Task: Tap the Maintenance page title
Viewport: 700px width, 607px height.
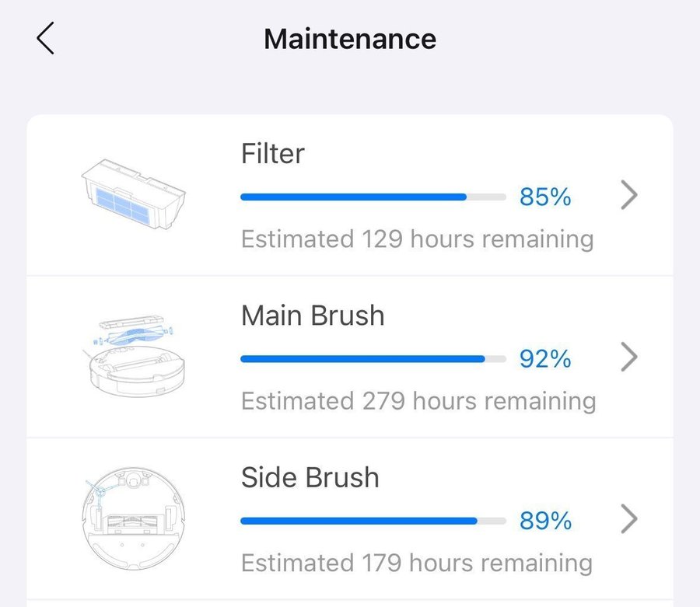Action: (x=350, y=39)
